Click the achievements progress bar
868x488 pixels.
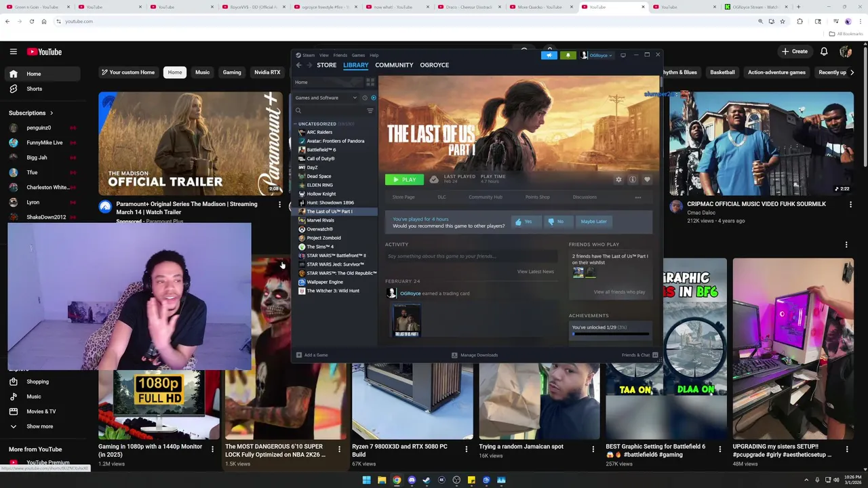click(610, 333)
